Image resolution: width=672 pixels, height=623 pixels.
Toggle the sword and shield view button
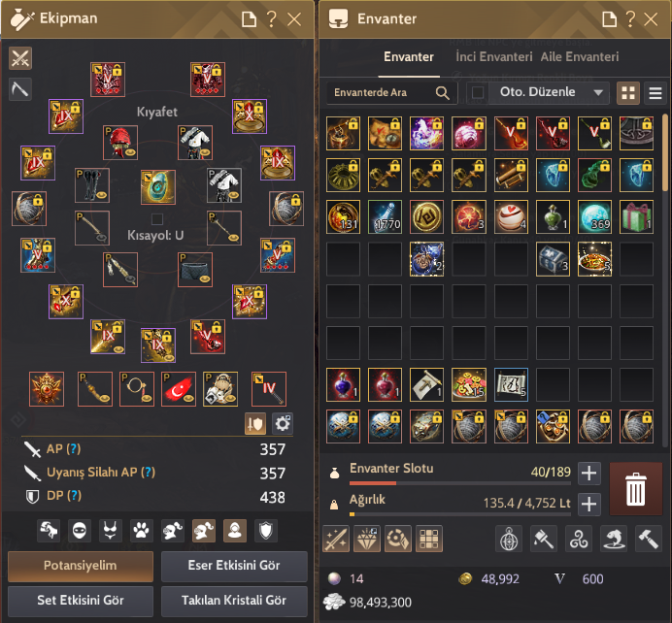255,423
